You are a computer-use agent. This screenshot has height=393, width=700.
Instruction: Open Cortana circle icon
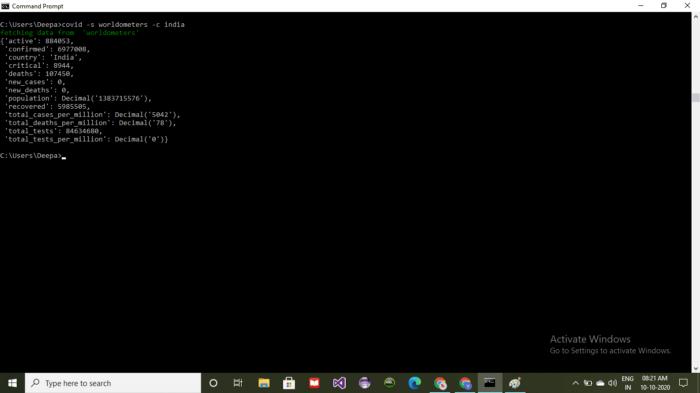213,383
